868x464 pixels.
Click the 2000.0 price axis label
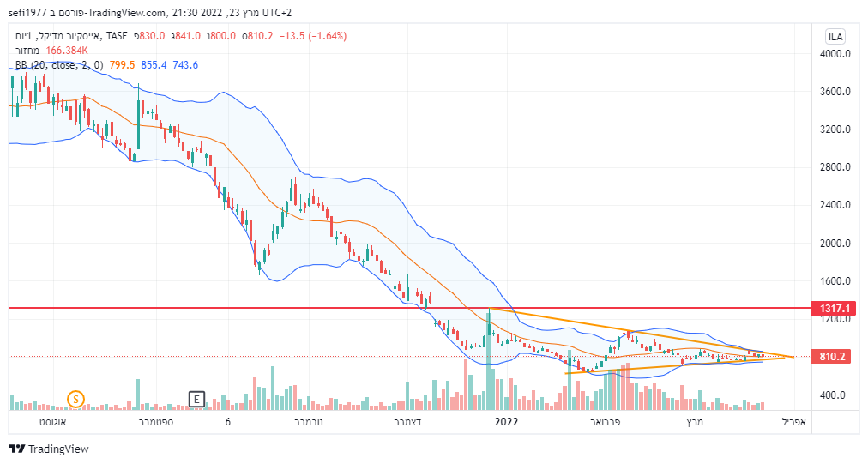pos(835,243)
